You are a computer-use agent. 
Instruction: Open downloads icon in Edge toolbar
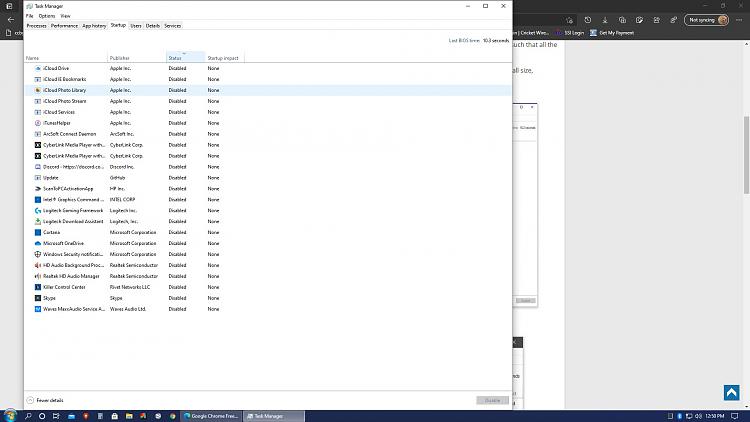[605, 20]
